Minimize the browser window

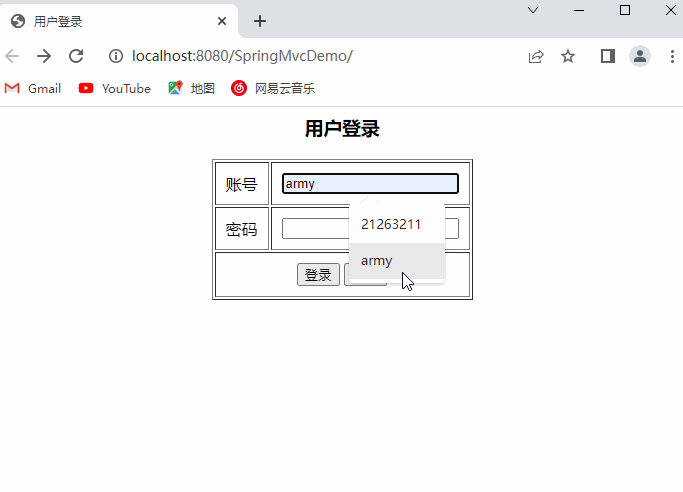tap(579, 10)
